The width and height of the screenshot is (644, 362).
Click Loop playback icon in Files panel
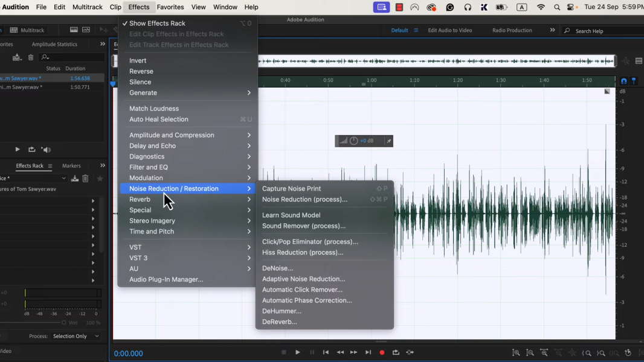point(31,150)
